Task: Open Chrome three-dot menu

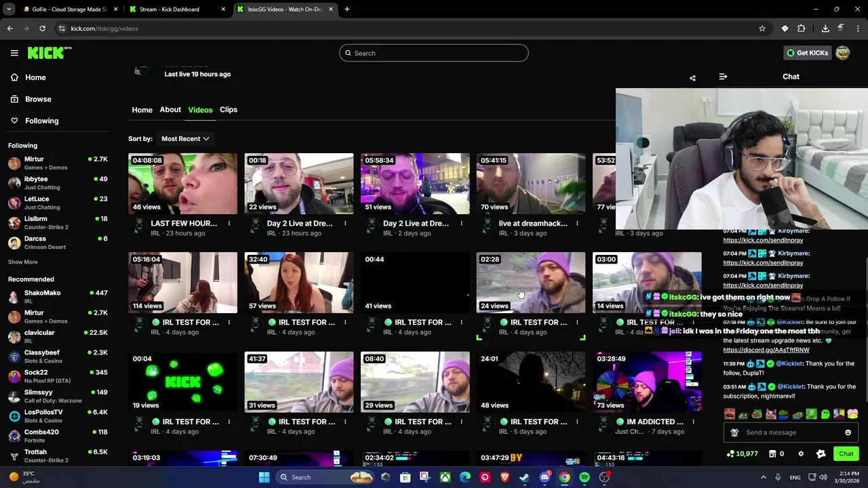Action: click(x=859, y=28)
